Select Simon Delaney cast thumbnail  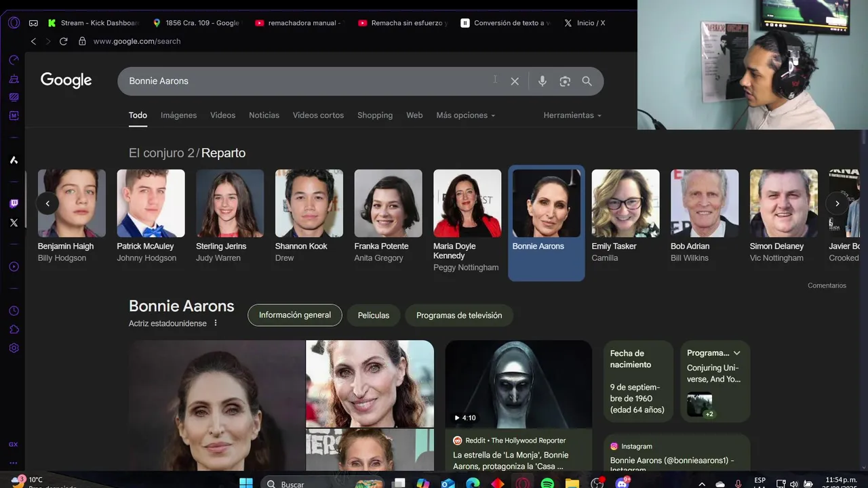784,203
